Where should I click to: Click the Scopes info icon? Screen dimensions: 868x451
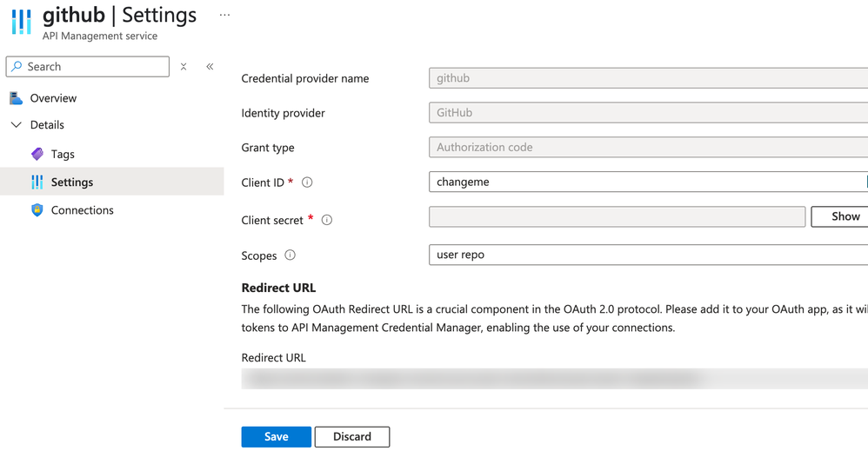(290, 255)
